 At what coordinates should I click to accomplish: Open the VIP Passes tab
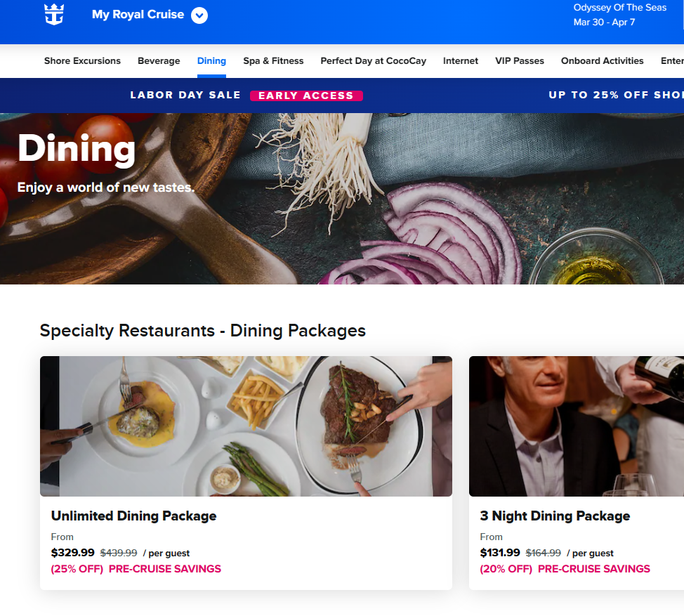point(520,60)
